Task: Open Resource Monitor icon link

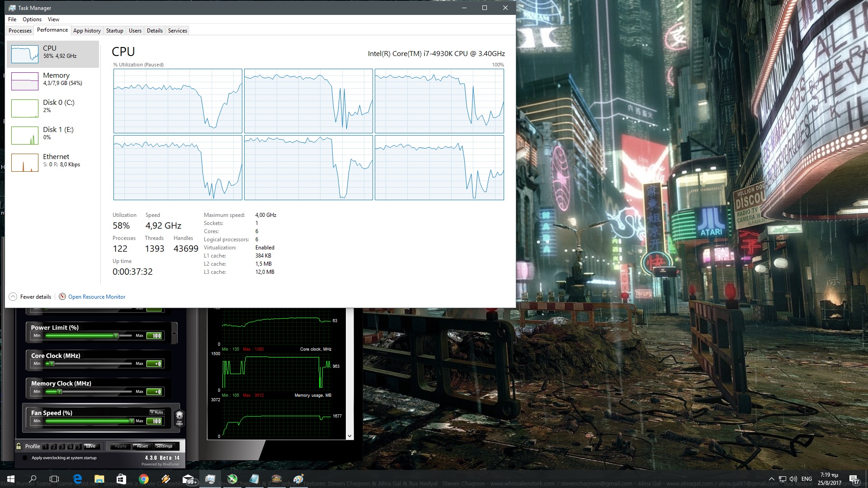Action: point(62,297)
